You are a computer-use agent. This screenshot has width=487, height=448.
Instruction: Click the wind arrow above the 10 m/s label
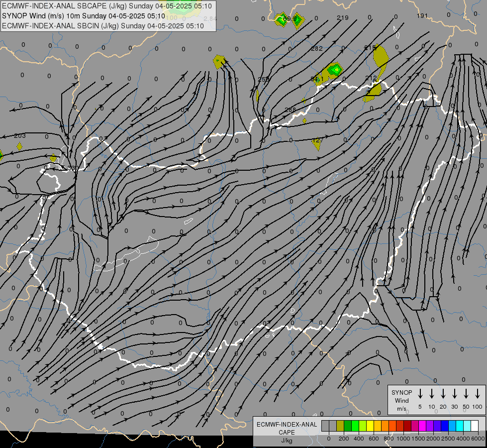432,394
